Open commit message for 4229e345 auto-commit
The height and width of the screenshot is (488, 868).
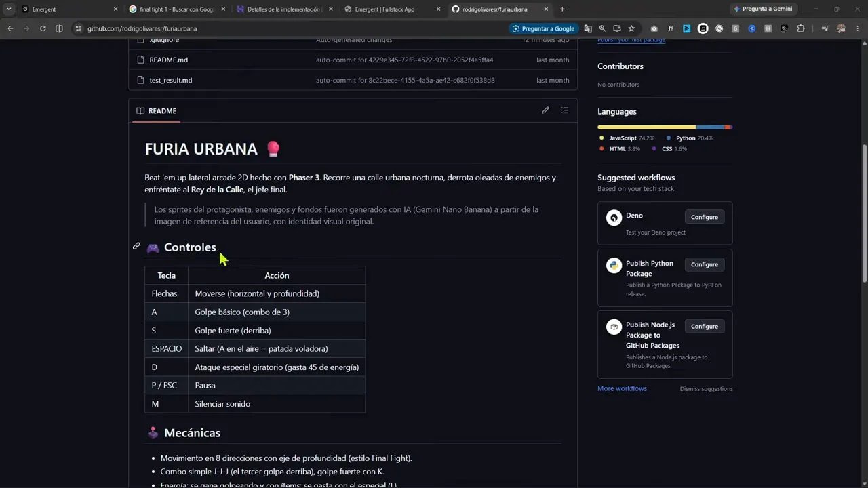click(x=404, y=60)
